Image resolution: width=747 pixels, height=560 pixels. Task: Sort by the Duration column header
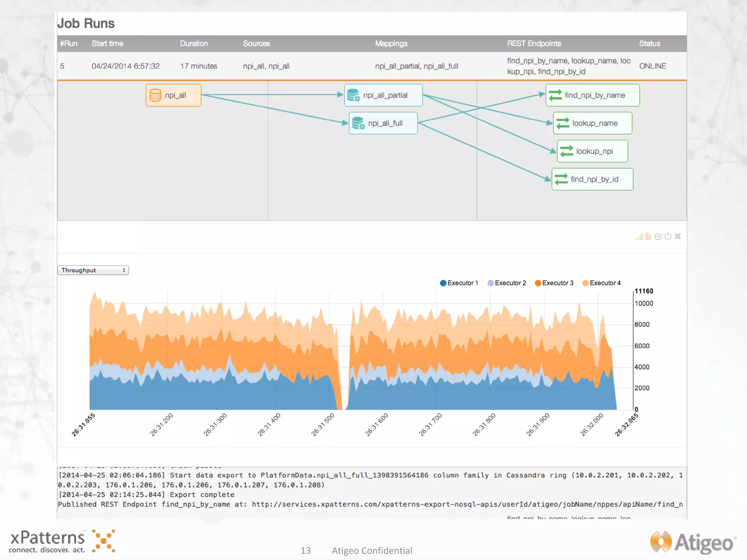pos(194,44)
